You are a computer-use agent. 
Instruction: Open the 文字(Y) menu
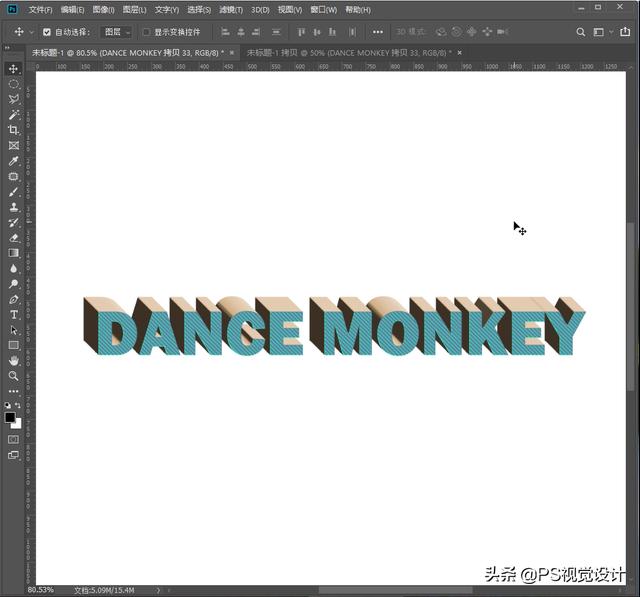(167, 9)
